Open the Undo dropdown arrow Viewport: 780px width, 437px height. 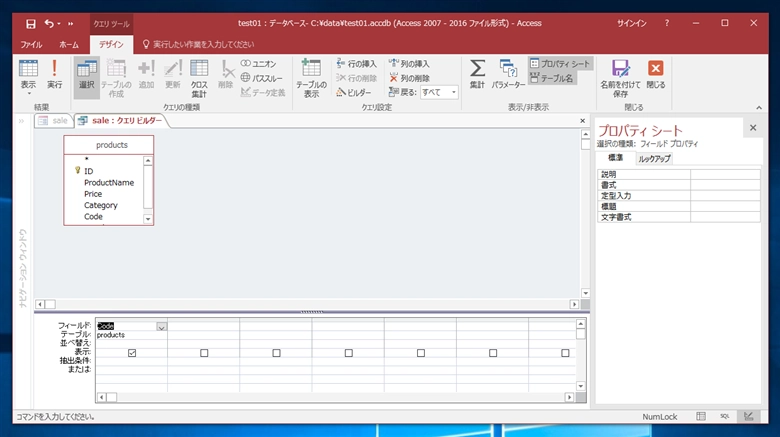59,23
